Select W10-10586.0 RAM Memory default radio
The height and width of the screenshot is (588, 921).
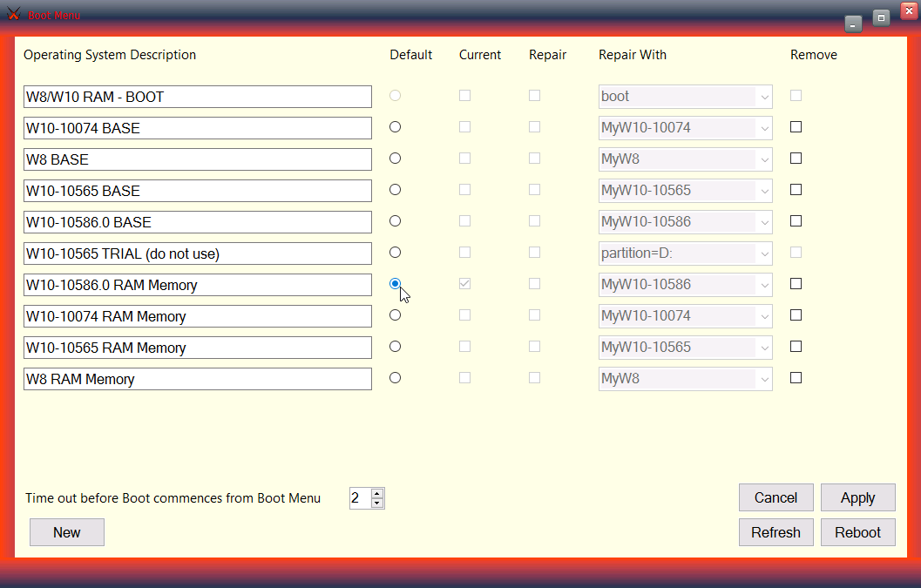coord(396,284)
